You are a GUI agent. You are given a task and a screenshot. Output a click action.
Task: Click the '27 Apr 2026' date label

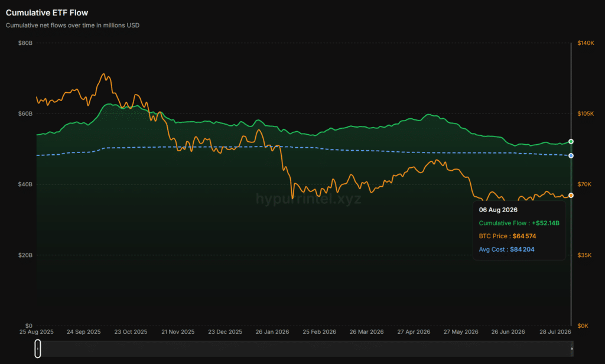point(414,332)
